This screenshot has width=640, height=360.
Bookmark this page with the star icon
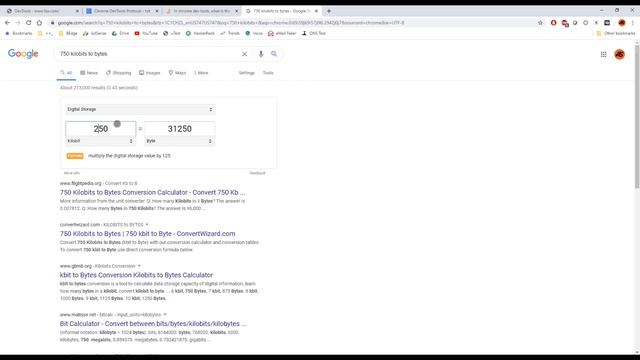pyautogui.click(x=540, y=23)
